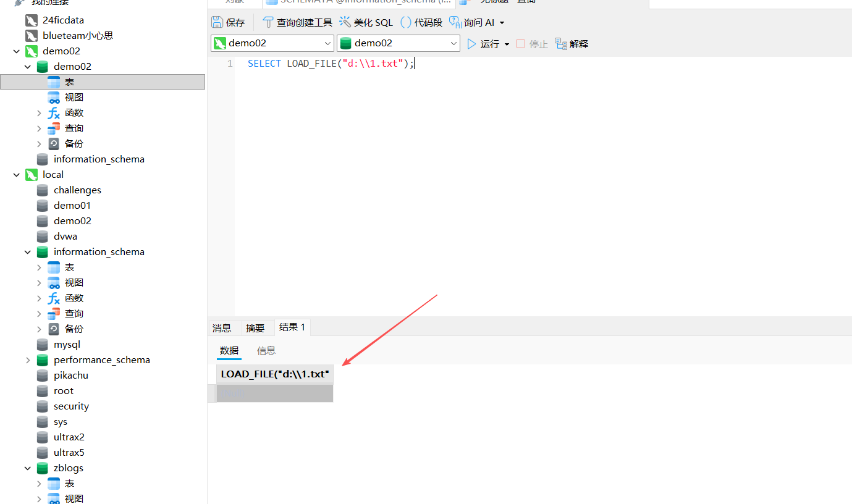Click the root database icon
Screen dimensions: 852x504
[42, 391]
